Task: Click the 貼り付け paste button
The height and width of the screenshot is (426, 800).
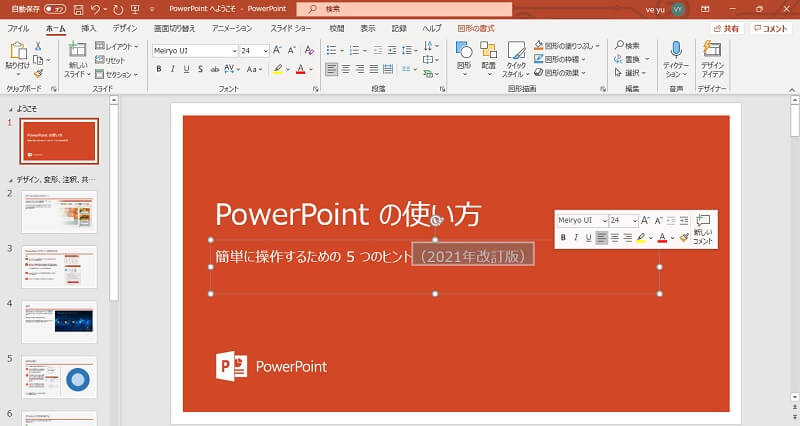Action: click(18, 59)
